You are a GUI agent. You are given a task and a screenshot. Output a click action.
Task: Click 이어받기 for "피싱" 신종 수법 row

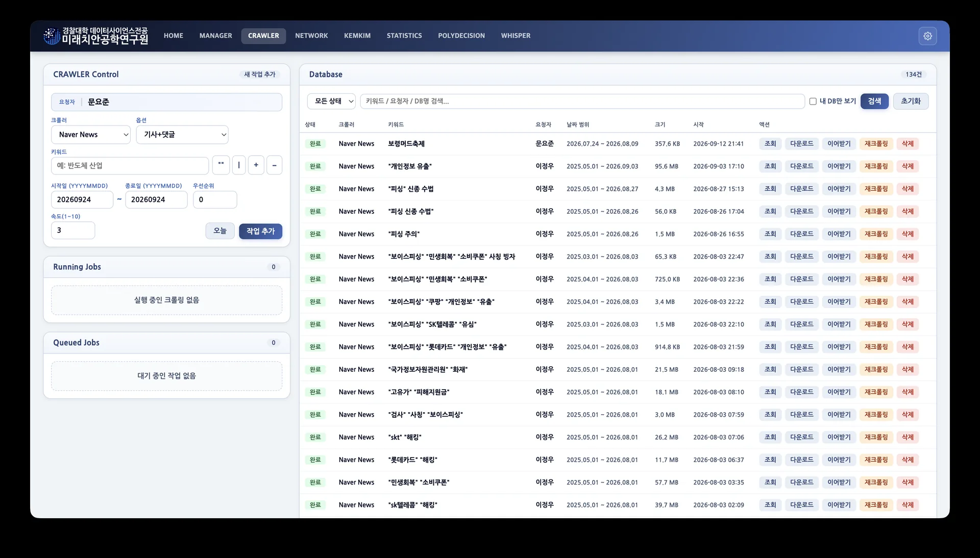click(x=839, y=189)
